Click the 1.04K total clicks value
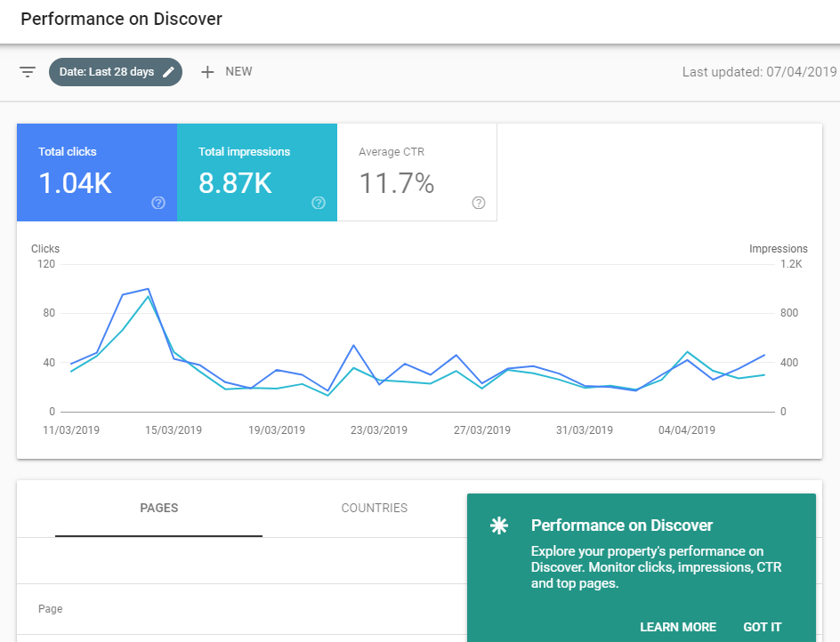Screen dimensions: 840x642 [x=76, y=183]
